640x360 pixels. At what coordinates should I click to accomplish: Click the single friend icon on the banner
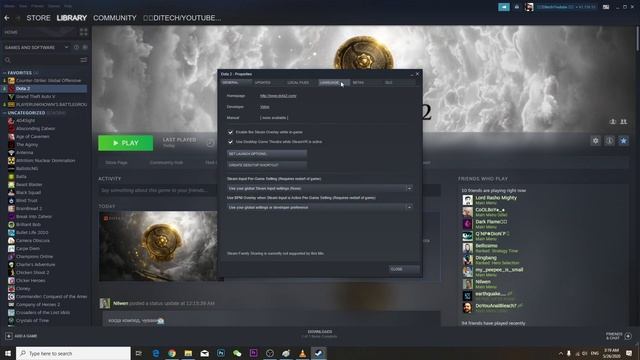pyautogui.click(x=613, y=122)
